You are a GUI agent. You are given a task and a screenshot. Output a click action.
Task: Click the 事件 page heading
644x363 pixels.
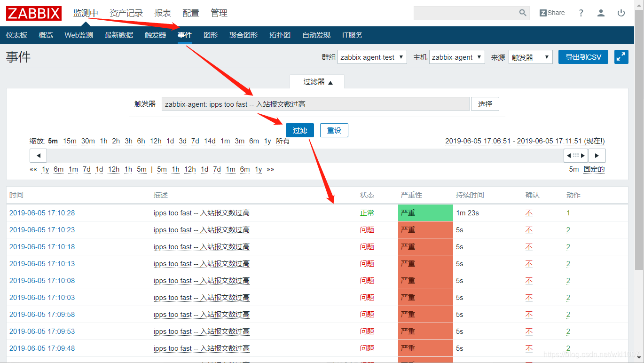[18, 57]
